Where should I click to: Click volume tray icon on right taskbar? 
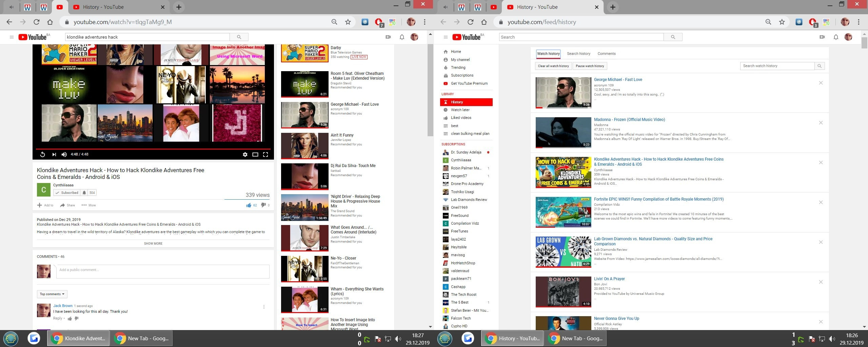pos(832,339)
